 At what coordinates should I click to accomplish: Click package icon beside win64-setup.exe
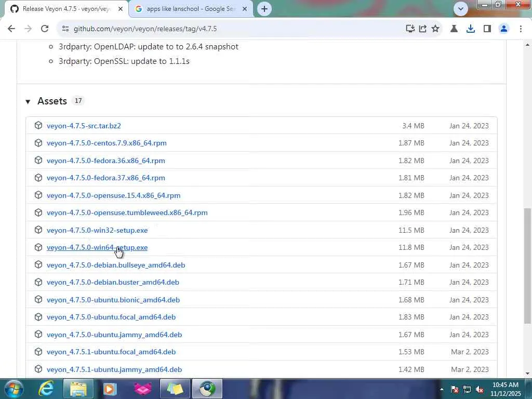(38, 247)
